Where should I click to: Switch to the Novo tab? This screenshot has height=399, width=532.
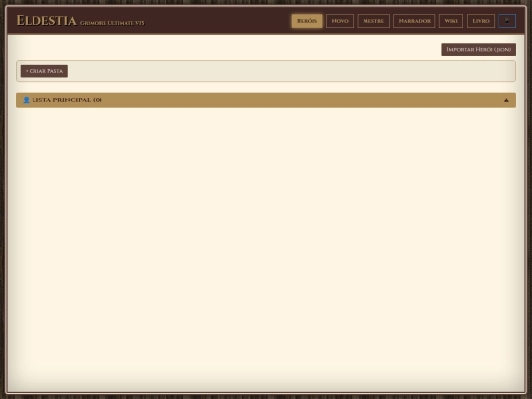pos(340,21)
